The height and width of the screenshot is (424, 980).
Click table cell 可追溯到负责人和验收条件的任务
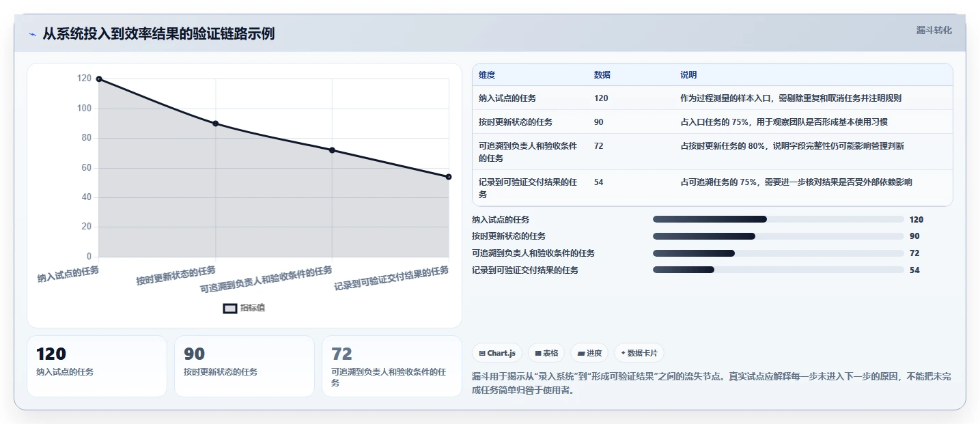tap(529, 152)
